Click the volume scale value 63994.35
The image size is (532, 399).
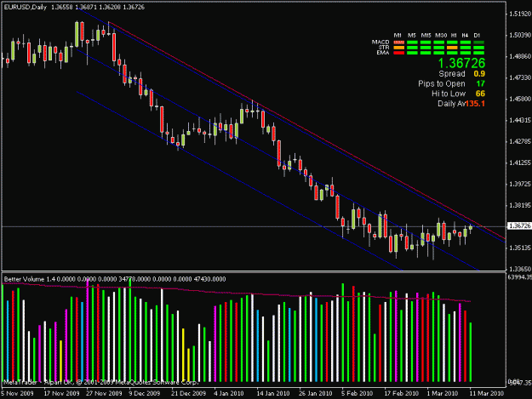click(520, 277)
